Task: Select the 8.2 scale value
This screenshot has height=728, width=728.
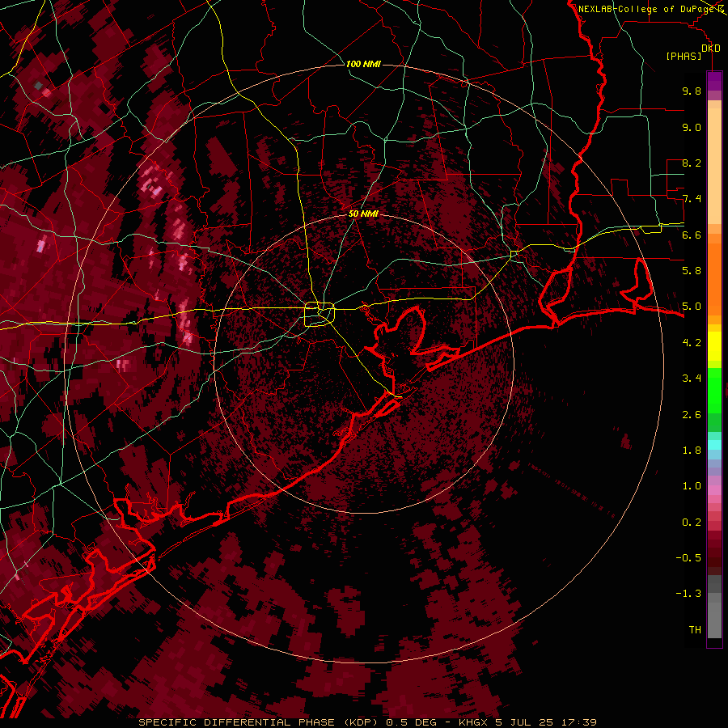Action: 692,163
